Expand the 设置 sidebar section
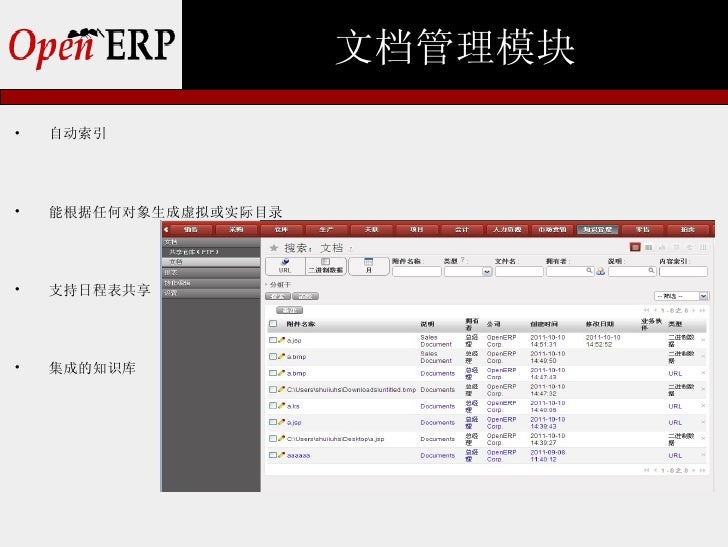 pos(211,293)
